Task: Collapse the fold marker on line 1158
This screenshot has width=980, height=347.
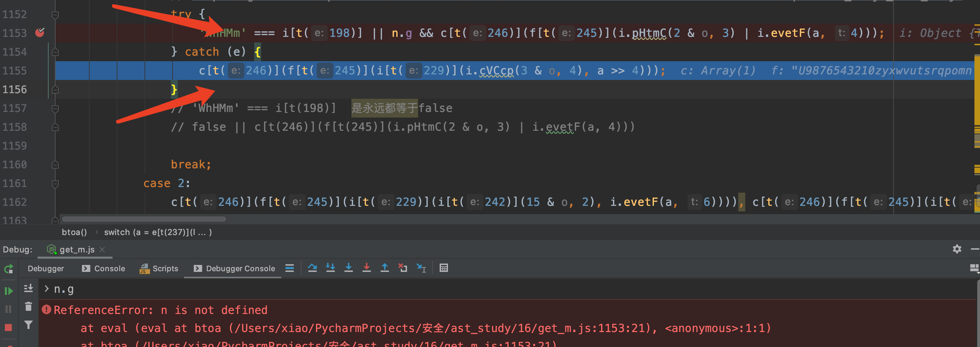Action: click(x=55, y=127)
